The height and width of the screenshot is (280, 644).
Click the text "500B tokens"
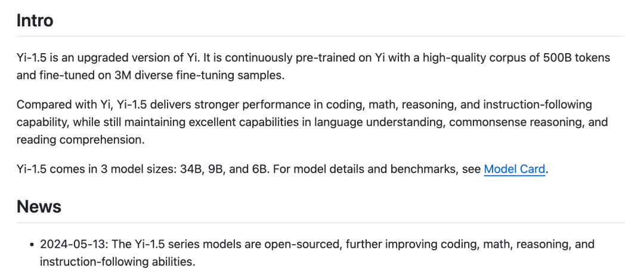[x=577, y=59]
